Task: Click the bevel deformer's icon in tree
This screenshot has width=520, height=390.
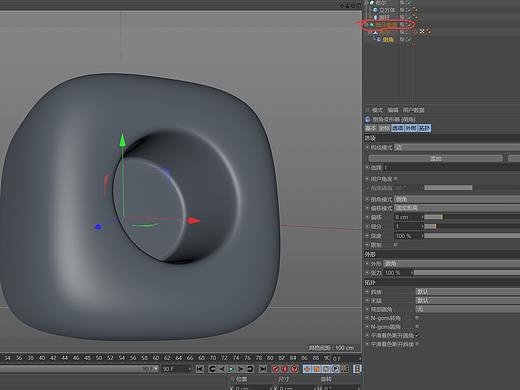Action: (x=379, y=39)
